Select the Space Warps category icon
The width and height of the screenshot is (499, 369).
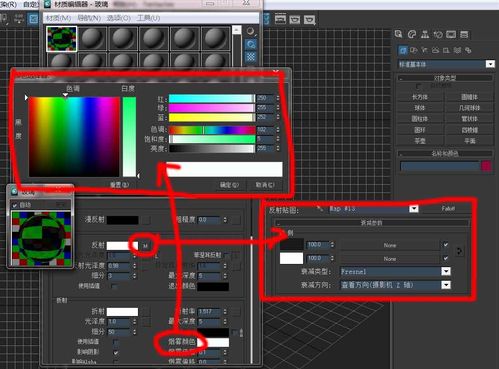point(457,50)
